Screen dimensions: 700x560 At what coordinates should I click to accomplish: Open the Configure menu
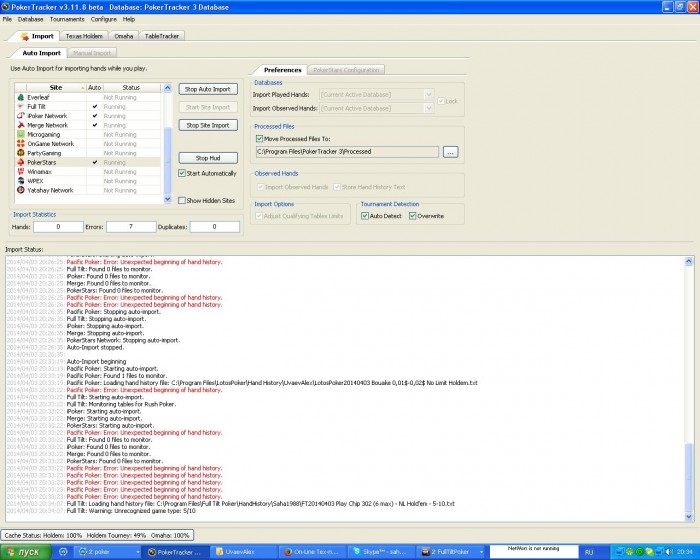click(x=104, y=20)
